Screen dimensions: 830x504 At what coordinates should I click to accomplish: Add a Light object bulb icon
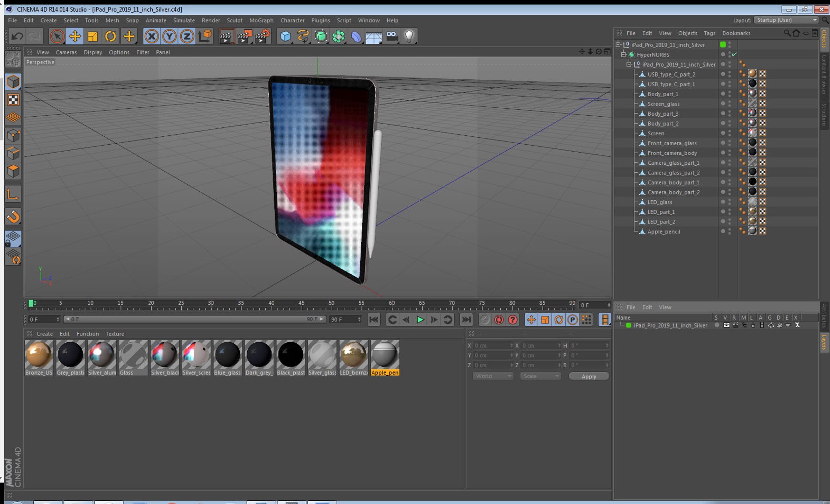[x=409, y=36]
